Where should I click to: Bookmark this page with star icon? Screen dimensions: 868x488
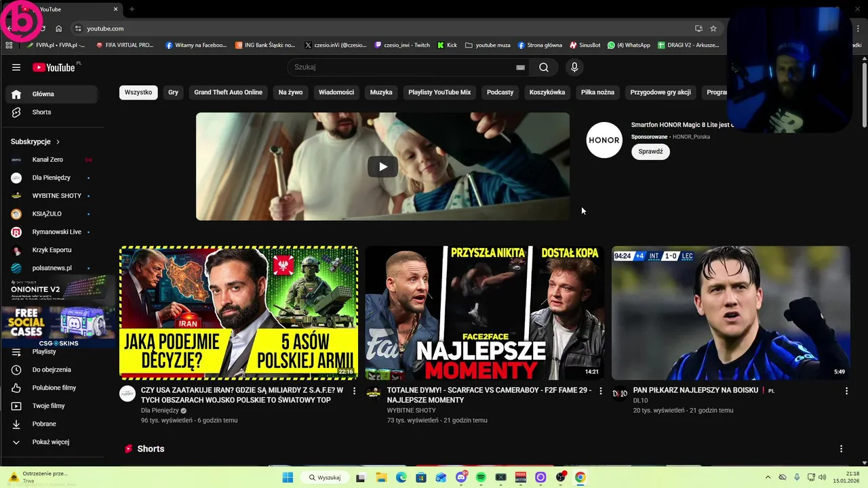[x=713, y=28]
